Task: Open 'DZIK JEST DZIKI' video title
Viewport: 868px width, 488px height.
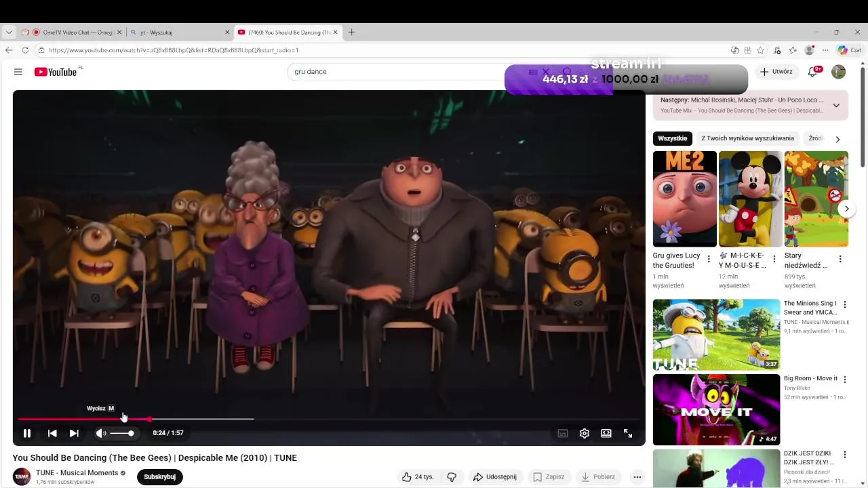Action: [808, 457]
